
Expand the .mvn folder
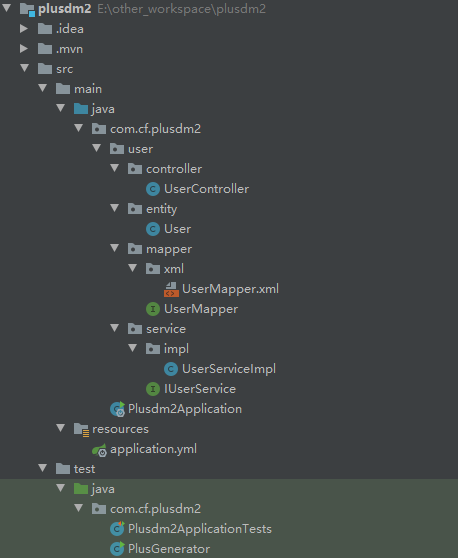[24, 48]
